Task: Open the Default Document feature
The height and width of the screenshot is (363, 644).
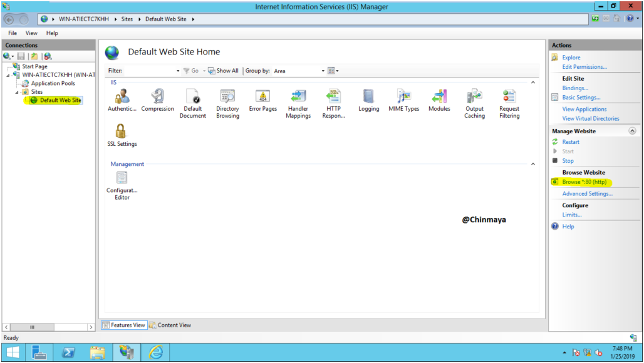Action: pos(192,103)
